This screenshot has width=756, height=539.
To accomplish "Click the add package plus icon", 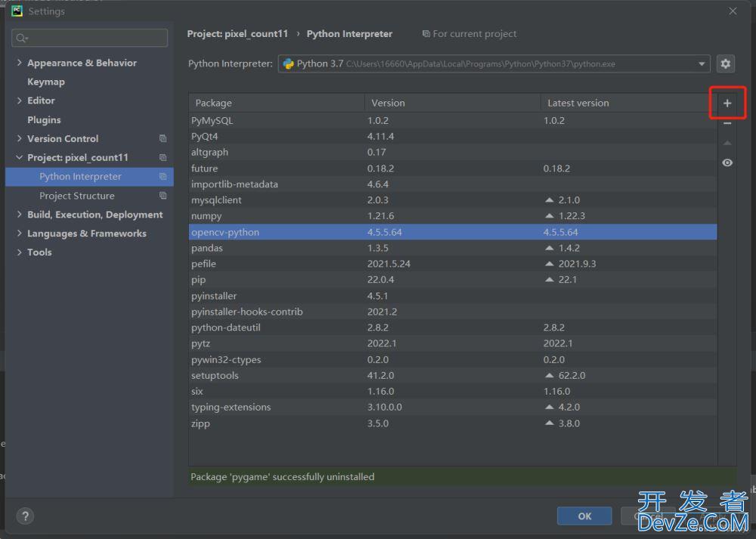I will (x=727, y=103).
